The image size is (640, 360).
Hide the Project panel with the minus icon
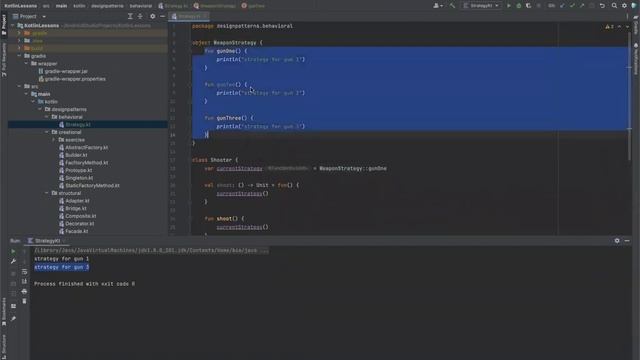pos(162,16)
